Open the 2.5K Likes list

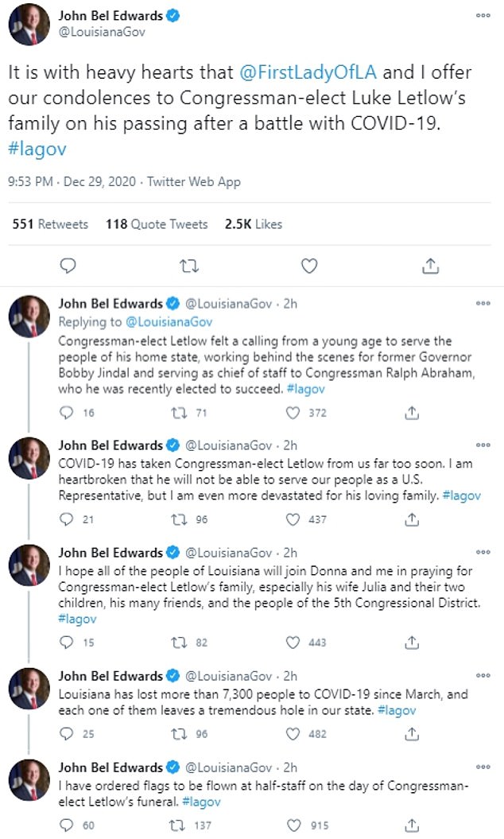254,224
